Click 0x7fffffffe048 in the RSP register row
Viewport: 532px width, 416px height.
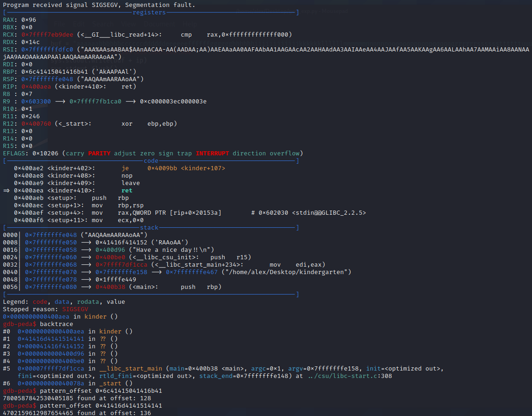pos(47,79)
